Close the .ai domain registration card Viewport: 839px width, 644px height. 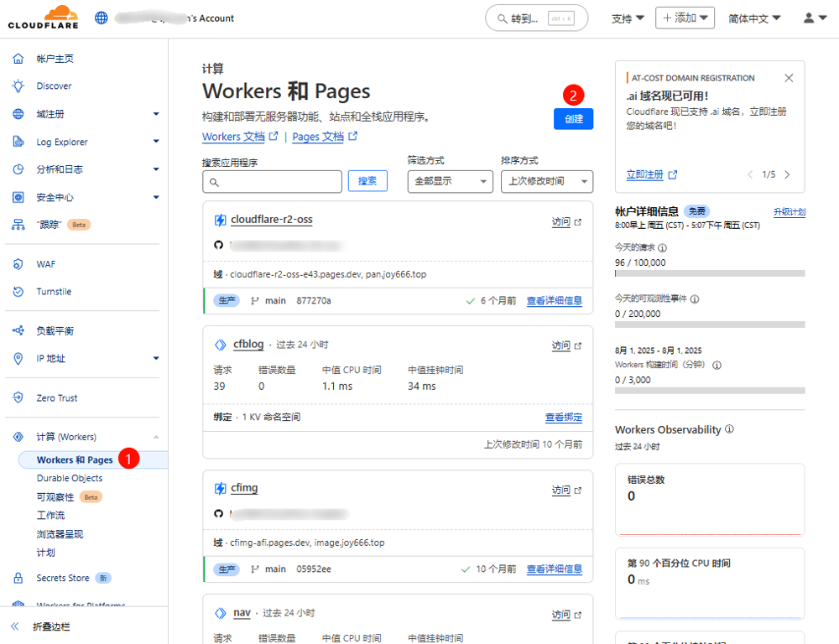tap(789, 78)
